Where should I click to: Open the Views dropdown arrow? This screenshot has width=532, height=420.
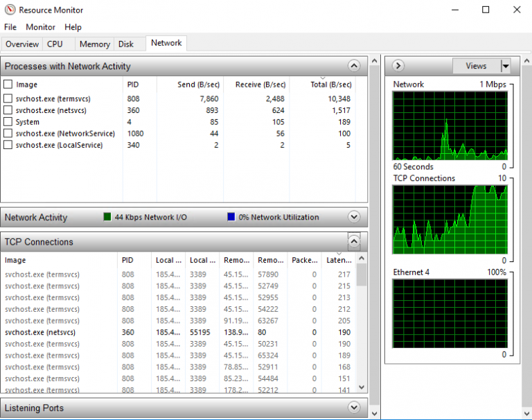tap(505, 66)
